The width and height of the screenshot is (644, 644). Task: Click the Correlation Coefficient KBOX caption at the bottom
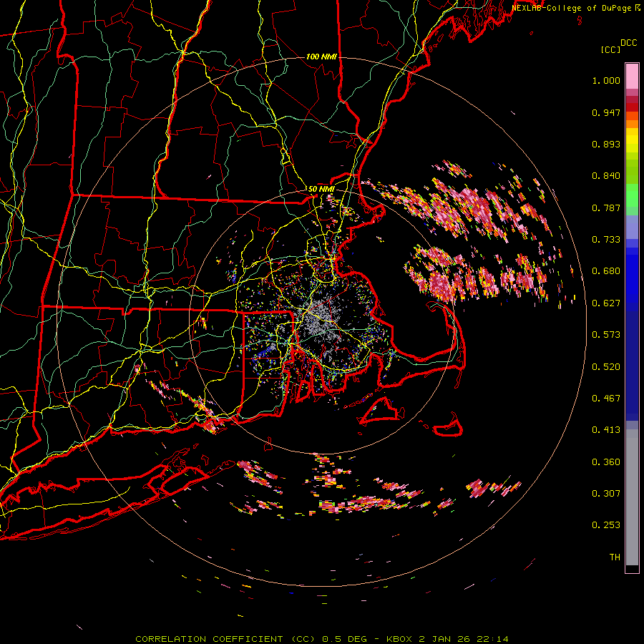(322, 639)
